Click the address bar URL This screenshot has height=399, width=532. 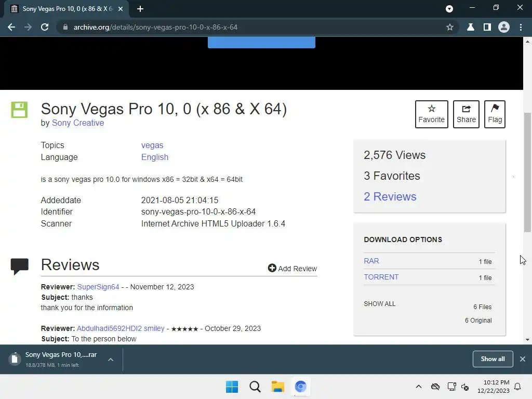pyautogui.click(x=155, y=27)
